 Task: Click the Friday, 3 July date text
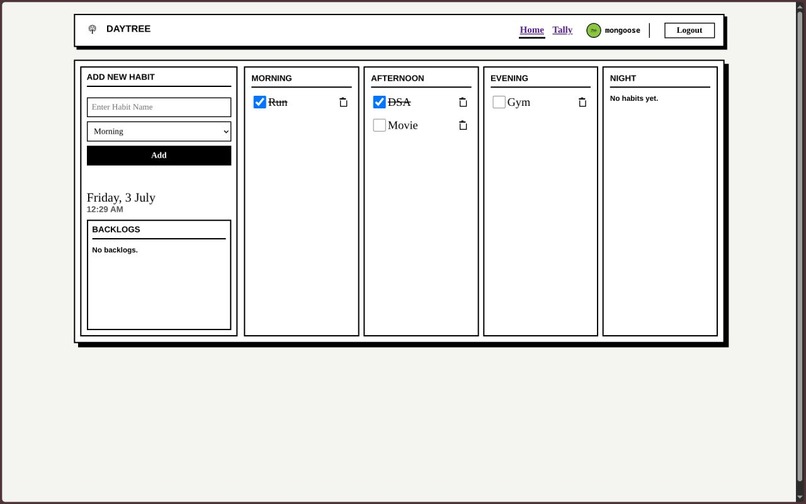click(x=121, y=197)
